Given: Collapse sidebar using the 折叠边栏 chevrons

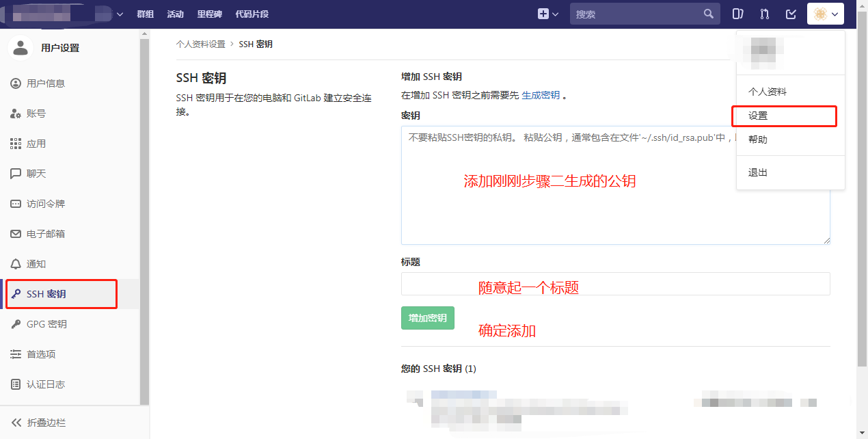Looking at the screenshot, I should pos(16,423).
